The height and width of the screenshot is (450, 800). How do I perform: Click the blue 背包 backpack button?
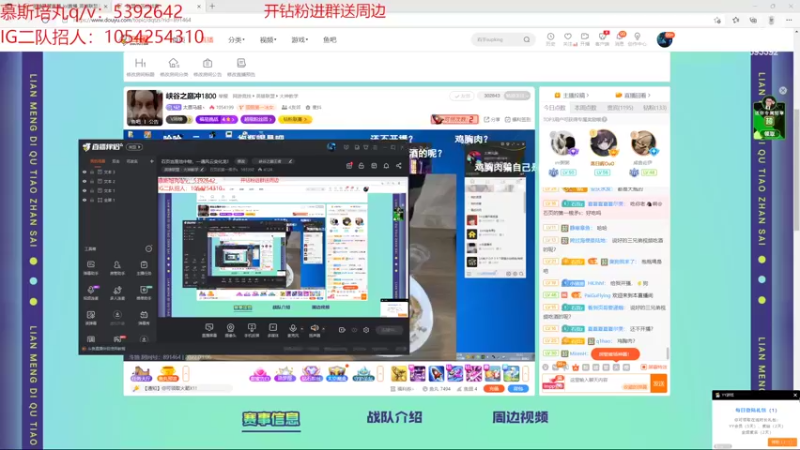click(x=518, y=389)
